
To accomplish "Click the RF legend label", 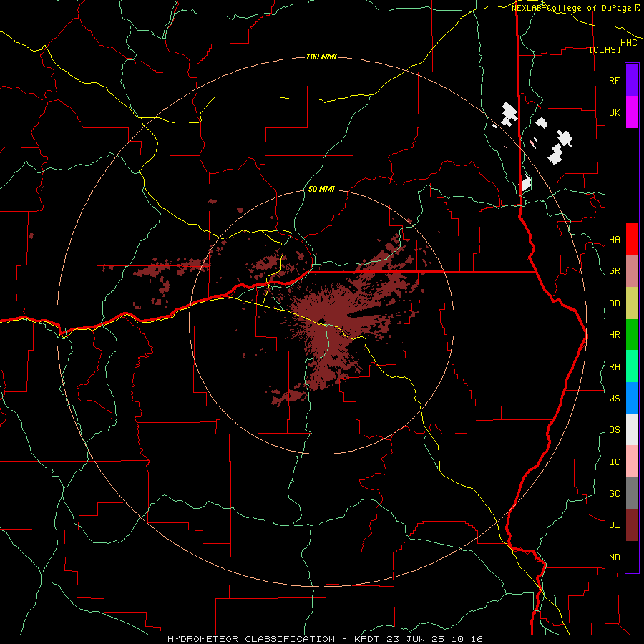I will tap(614, 80).
